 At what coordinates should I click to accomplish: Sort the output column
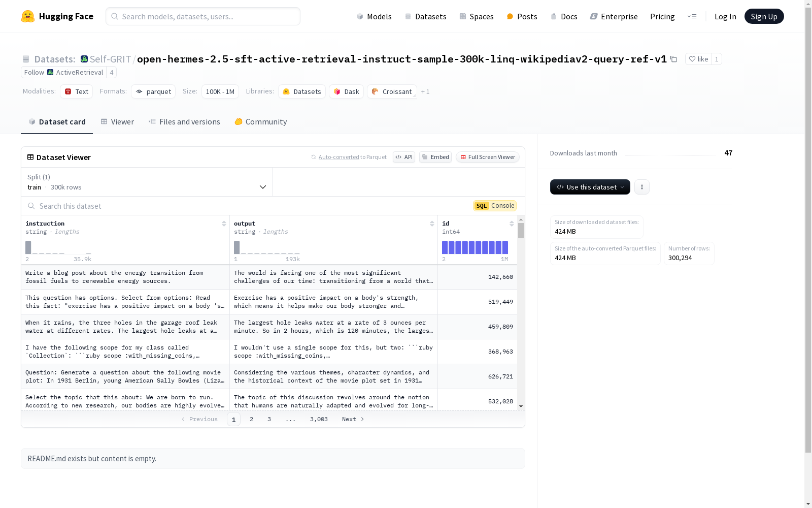coord(432,224)
